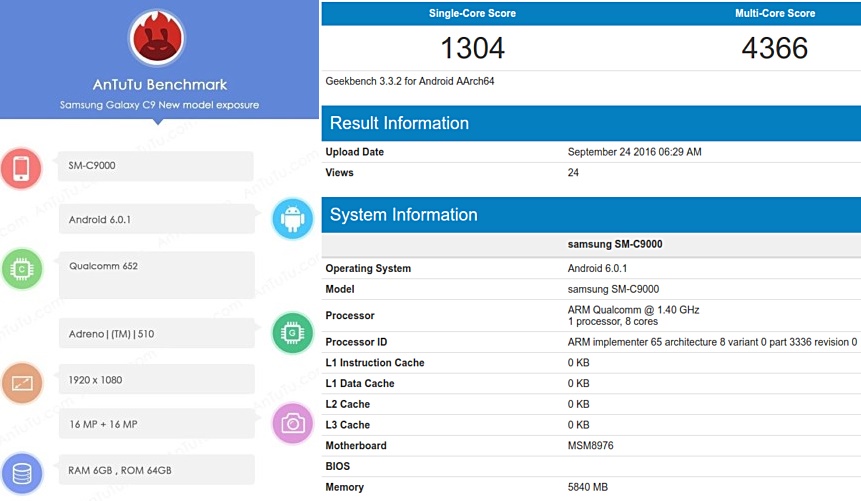The width and height of the screenshot is (861, 501).
Task: Select the green GPU chip icon
Action: pos(293,333)
